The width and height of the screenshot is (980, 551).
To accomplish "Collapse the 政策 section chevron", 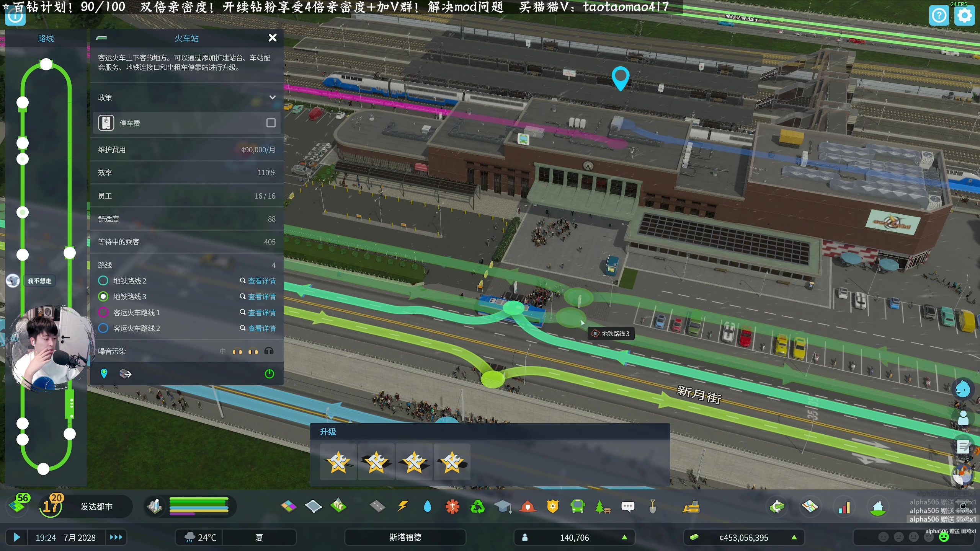I will point(272,97).
